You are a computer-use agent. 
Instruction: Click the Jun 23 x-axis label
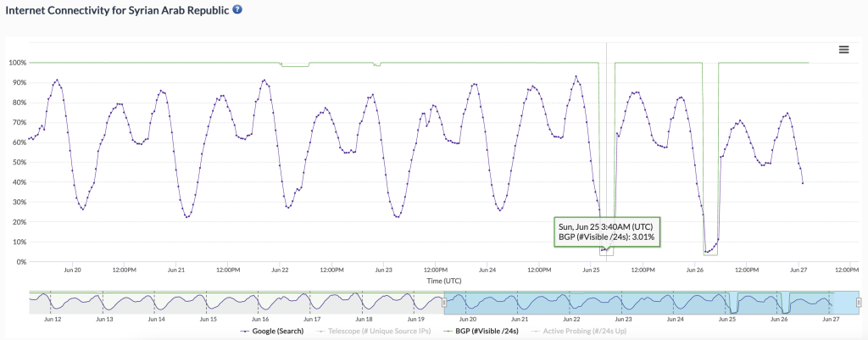383,270
